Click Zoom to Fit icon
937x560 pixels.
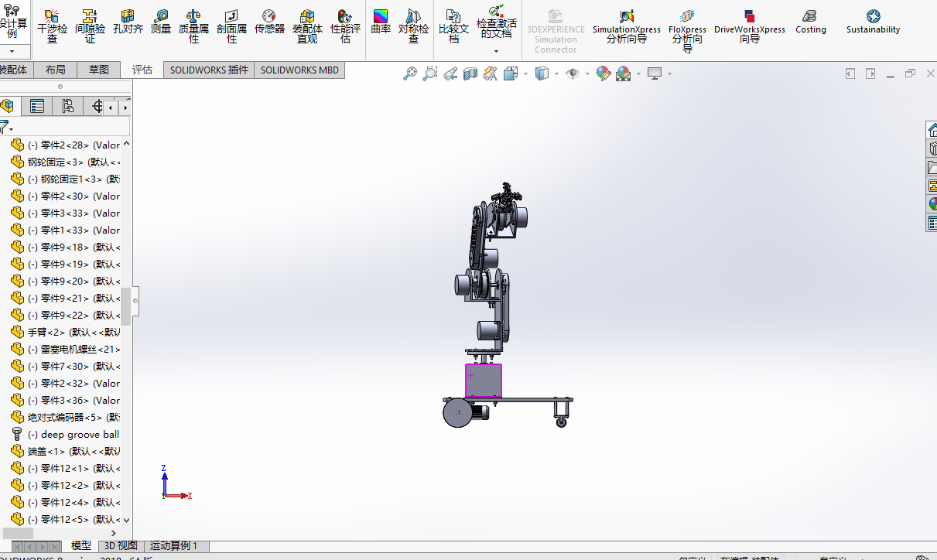pyautogui.click(x=410, y=73)
